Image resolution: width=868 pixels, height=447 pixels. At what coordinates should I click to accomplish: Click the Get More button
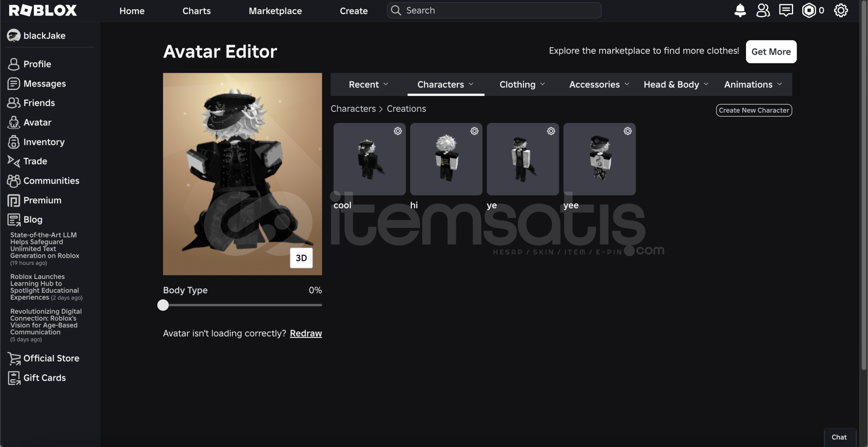pos(771,52)
